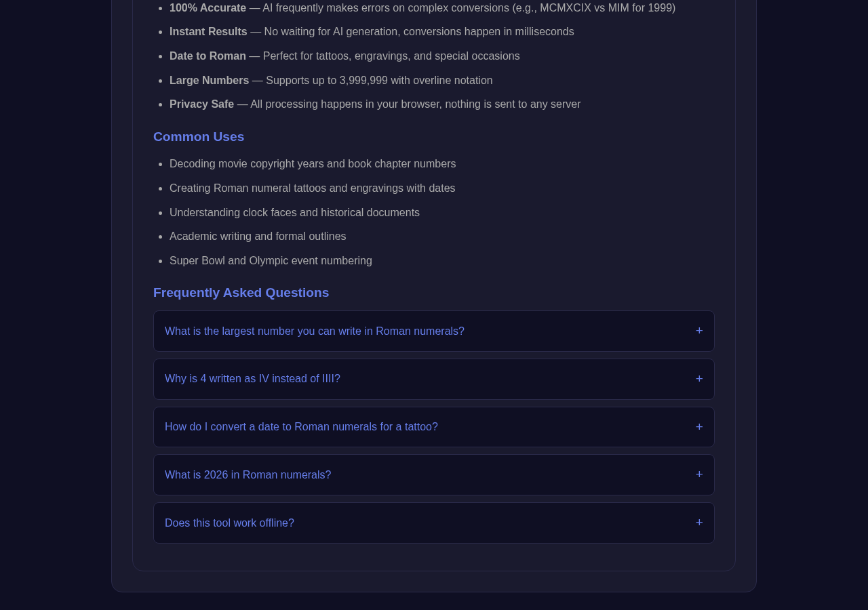Open 'Does this tool work offline?' question

coord(434,523)
